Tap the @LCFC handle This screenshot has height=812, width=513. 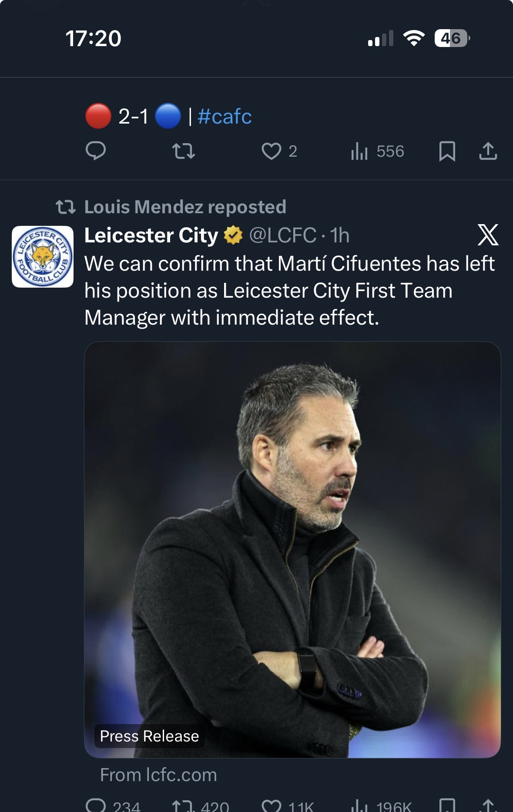[283, 235]
